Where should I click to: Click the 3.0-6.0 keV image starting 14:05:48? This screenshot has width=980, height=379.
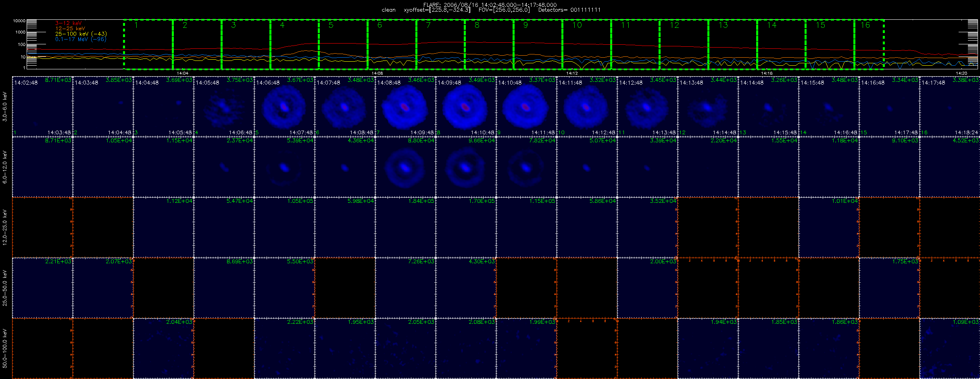224,106
